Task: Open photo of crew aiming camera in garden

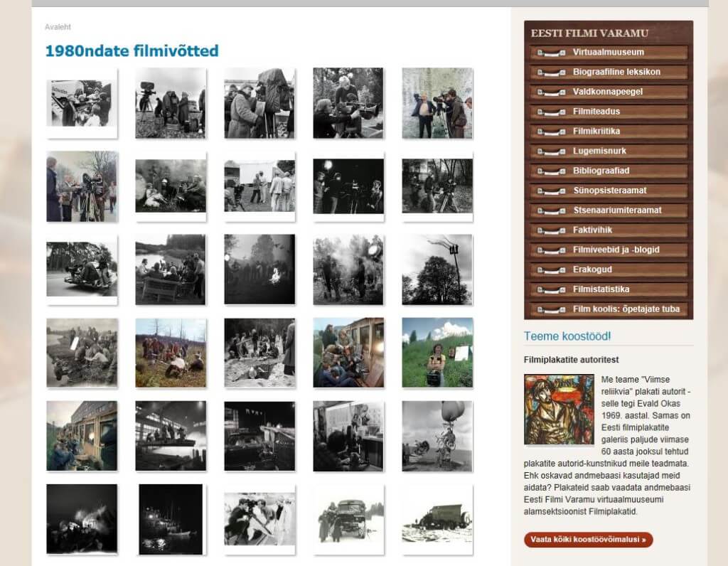Action: coord(348,103)
